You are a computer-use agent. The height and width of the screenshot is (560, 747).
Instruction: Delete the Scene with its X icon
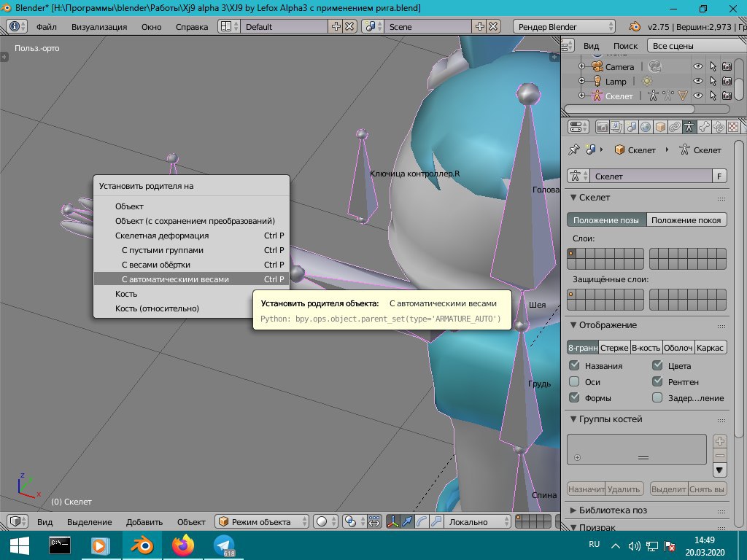coord(493,27)
